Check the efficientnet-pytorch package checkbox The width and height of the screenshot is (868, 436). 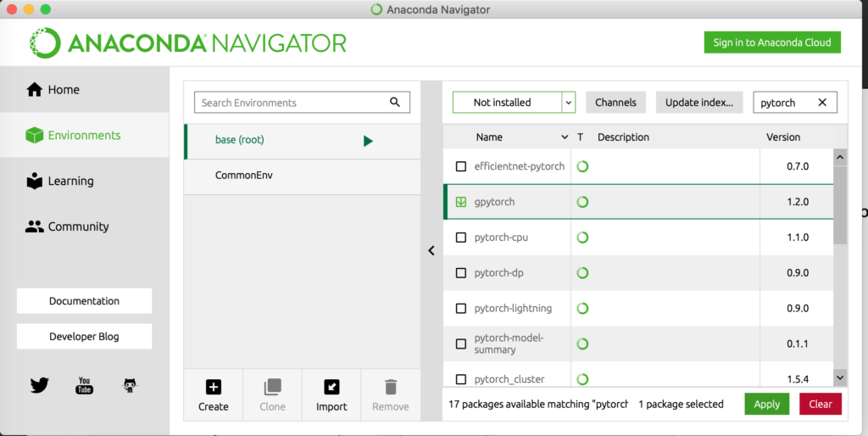pos(460,166)
